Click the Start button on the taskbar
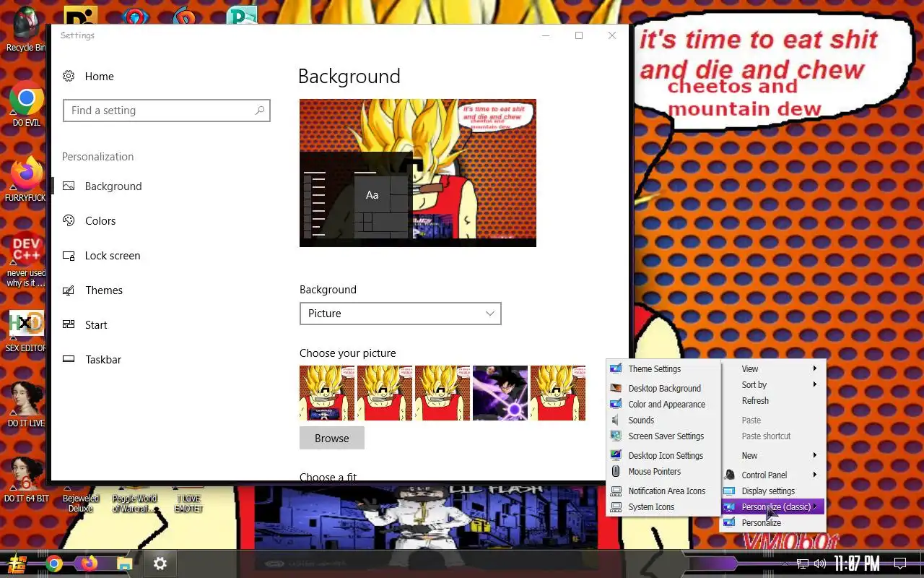The image size is (924, 578). pos(17,564)
